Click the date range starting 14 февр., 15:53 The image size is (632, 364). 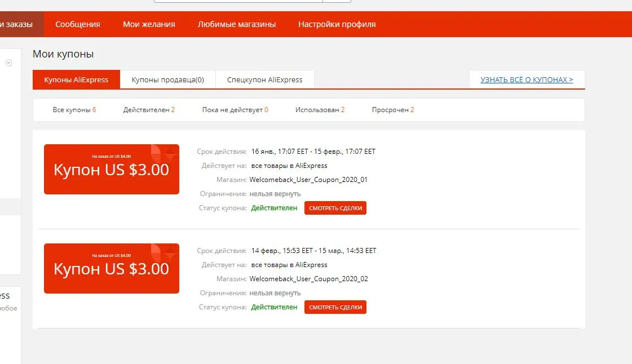tap(313, 250)
